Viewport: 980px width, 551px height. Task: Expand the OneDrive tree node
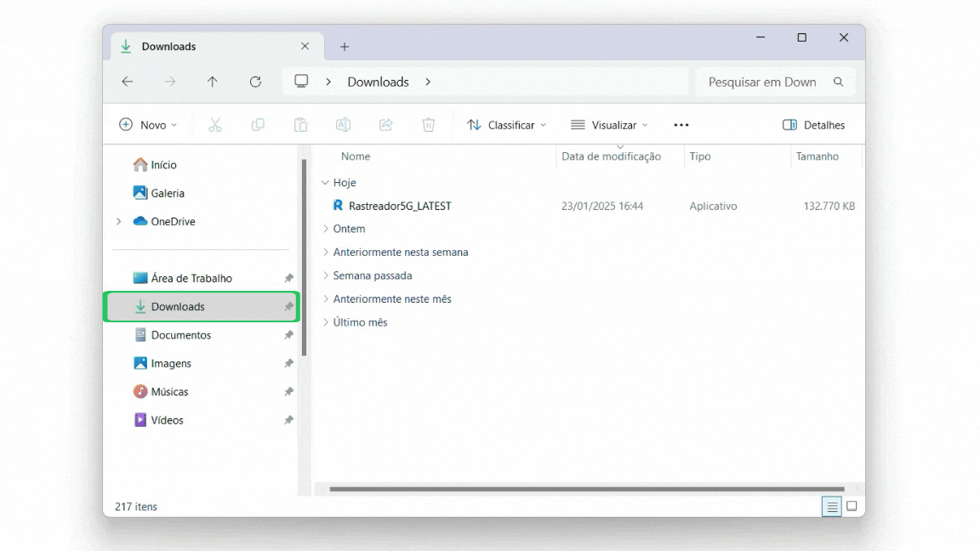click(119, 221)
